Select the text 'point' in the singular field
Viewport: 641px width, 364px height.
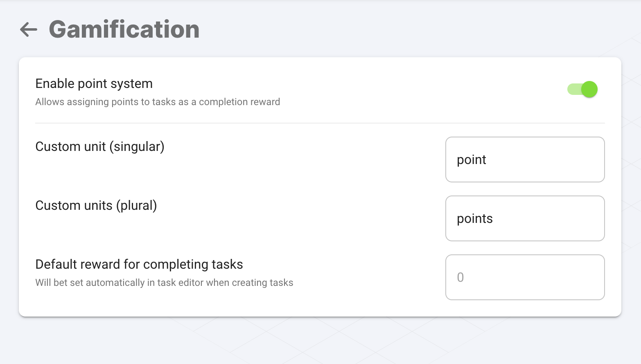[471, 160]
